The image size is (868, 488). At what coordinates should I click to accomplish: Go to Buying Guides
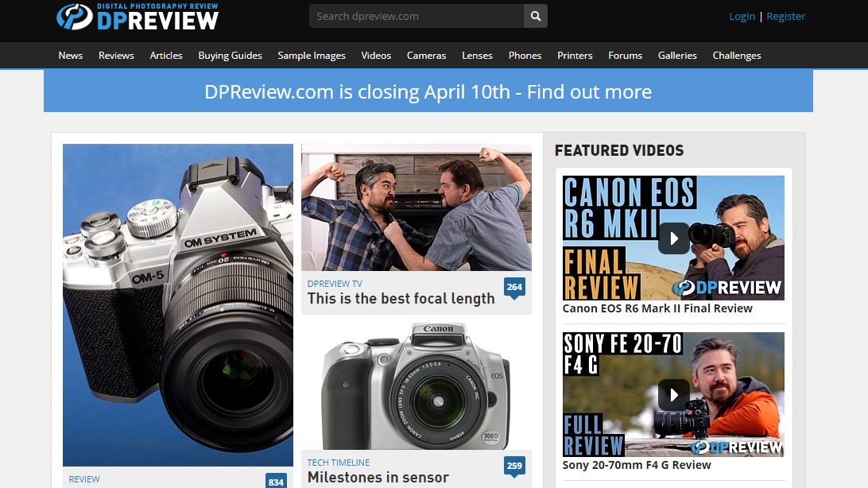coord(230,56)
